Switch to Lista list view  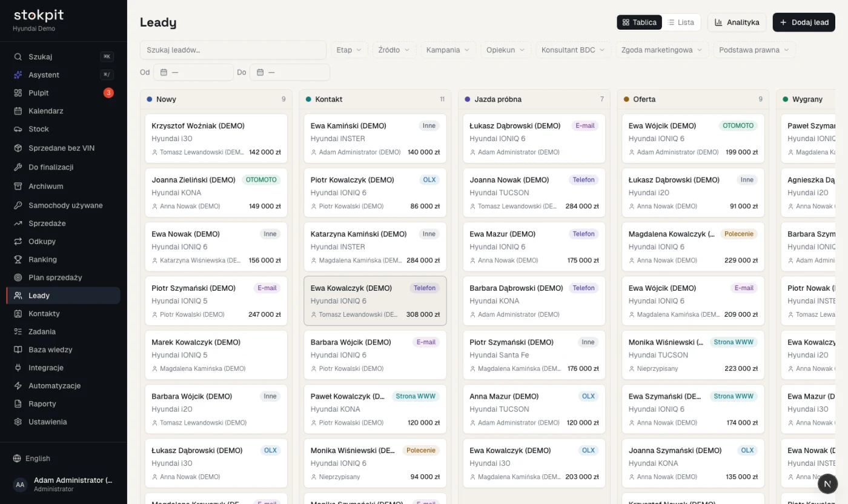click(x=681, y=22)
